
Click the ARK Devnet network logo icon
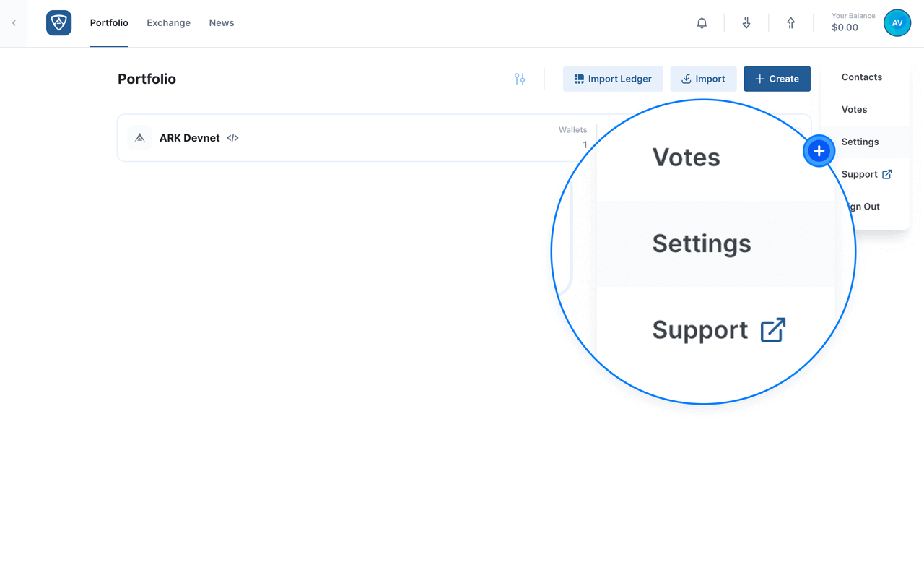[140, 138]
